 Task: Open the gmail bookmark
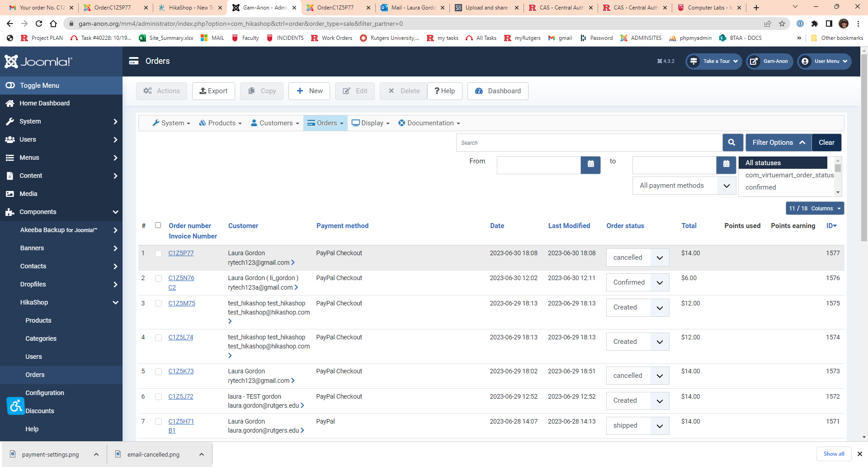pyautogui.click(x=560, y=38)
